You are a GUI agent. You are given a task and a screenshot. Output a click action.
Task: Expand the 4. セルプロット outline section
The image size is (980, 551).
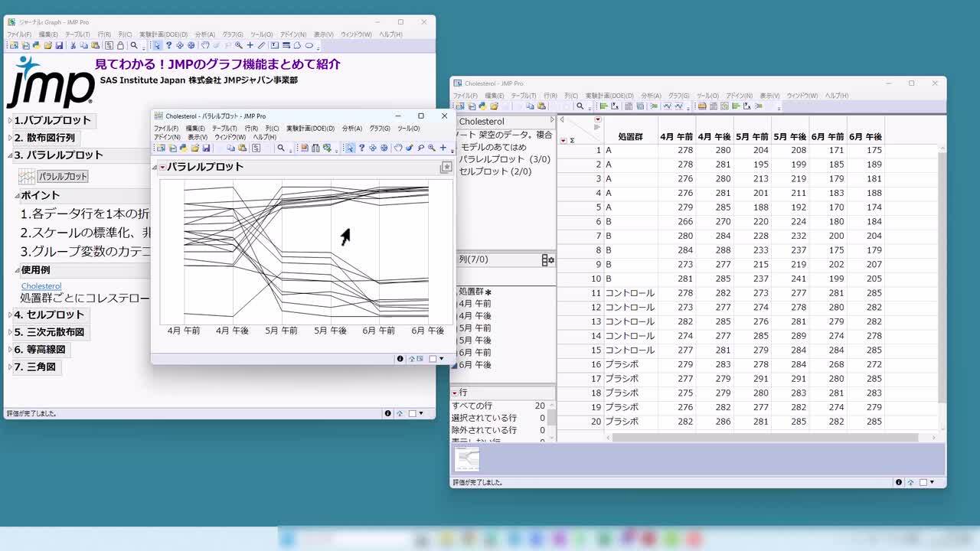[x=11, y=315]
